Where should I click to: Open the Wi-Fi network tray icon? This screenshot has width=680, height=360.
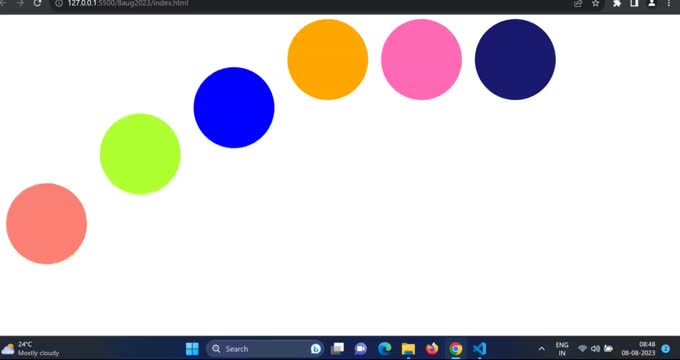tap(582, 349)
